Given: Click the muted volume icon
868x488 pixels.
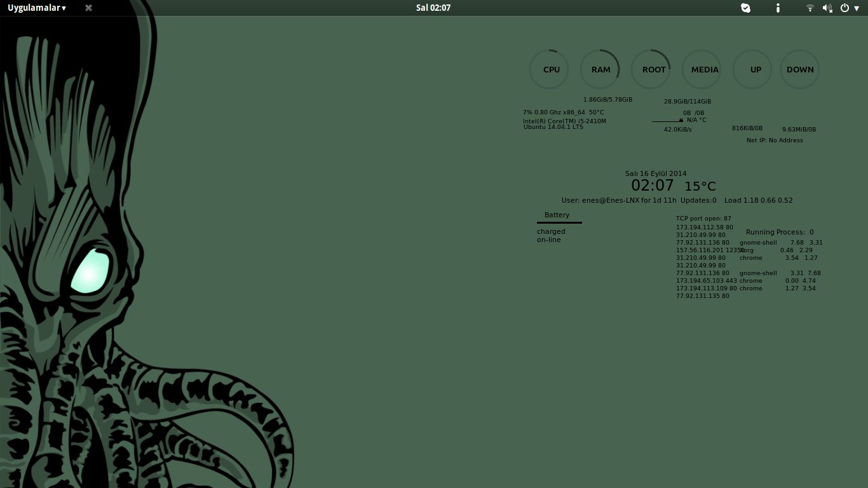Looking at the screenshot, I should tap(827, 8).
